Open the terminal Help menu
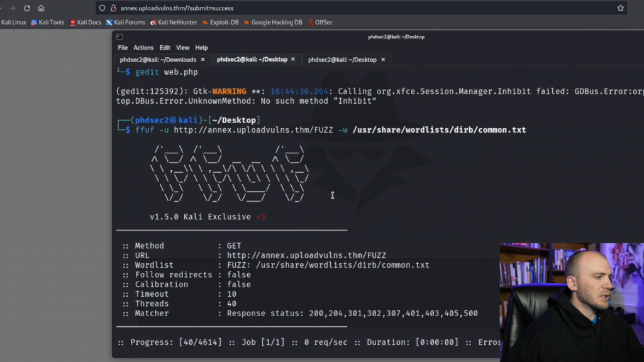The height and width of the screenshot is (362, 644). [x=201, y=48]
